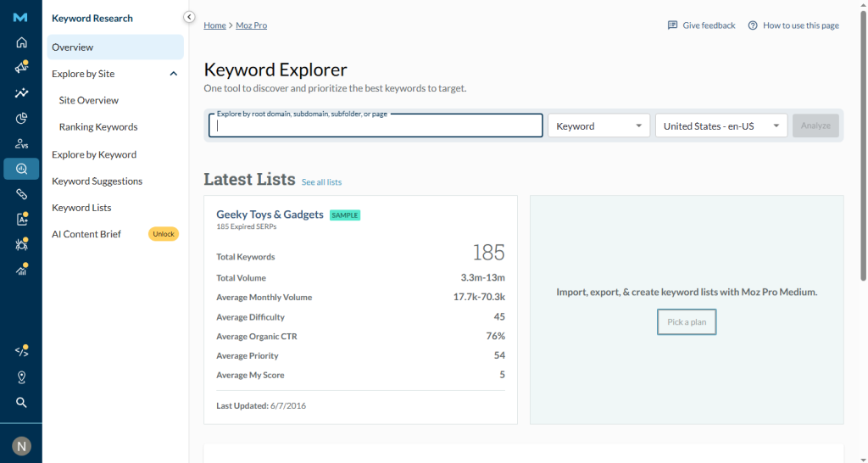
Task: Open the Geeky Toys & Gadgets list
Action: click(270, 215)
